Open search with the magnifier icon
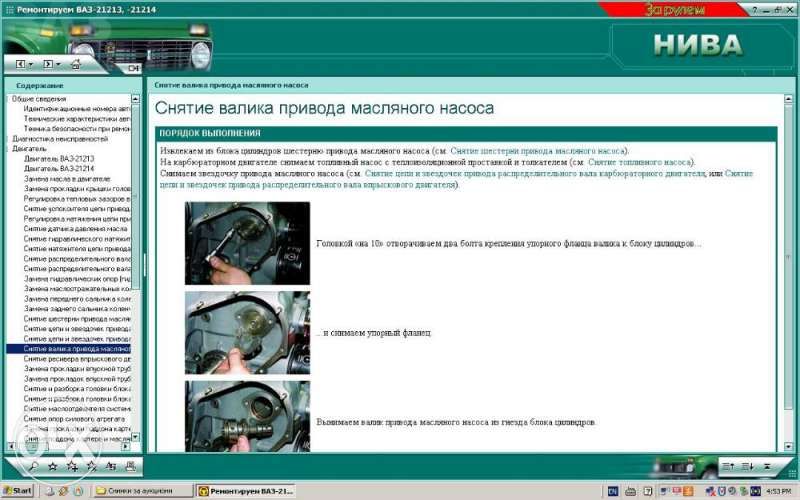800x500 pixels. [33, 466]
